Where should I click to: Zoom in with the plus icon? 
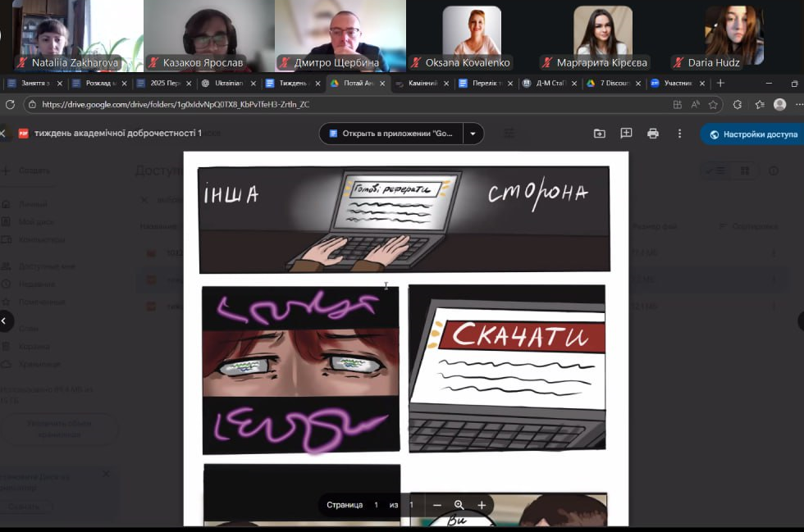[x=482, y=505]
